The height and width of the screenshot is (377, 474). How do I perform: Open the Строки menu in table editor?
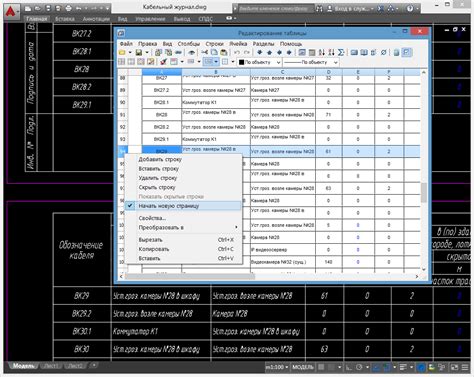tap(214, 44)
